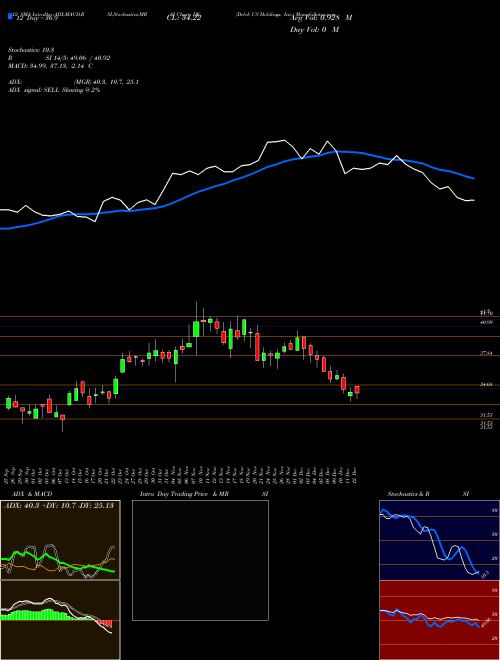Select the 'ADX: 40.3 +DY: 10.7 -DY: 25.13' readout
The image size is (500, 660).
(x=59, y=506)
